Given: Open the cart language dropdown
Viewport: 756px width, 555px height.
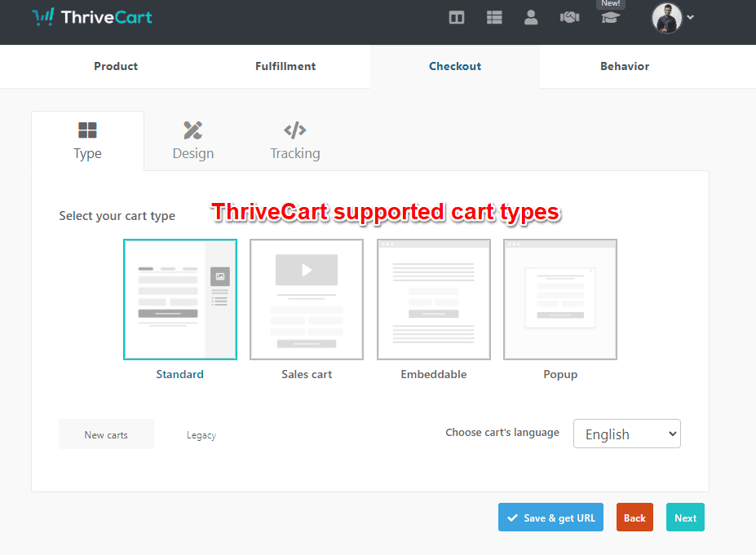Looking at the screenshot, I should click(627, 434).
